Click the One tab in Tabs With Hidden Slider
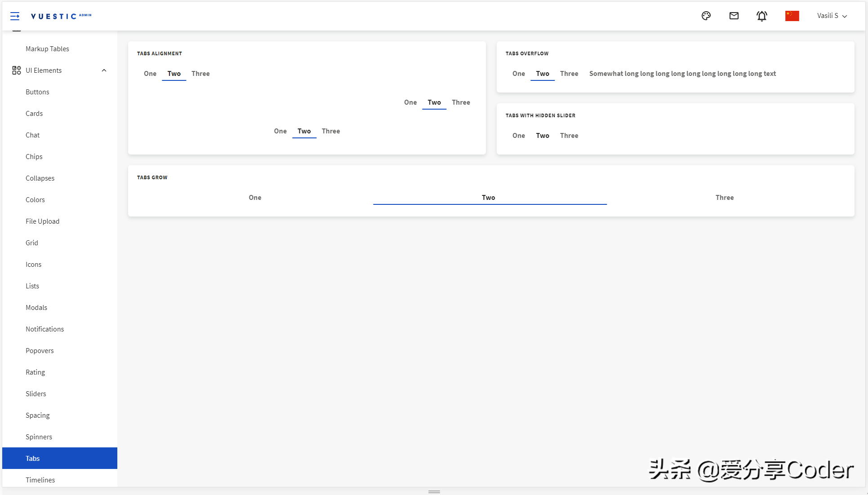Screen dimensions: 868x495 click(518, 135)
